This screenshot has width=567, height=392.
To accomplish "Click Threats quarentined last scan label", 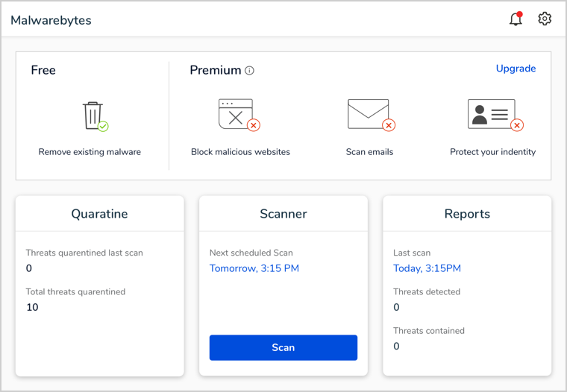I will [x=84, y=253].
